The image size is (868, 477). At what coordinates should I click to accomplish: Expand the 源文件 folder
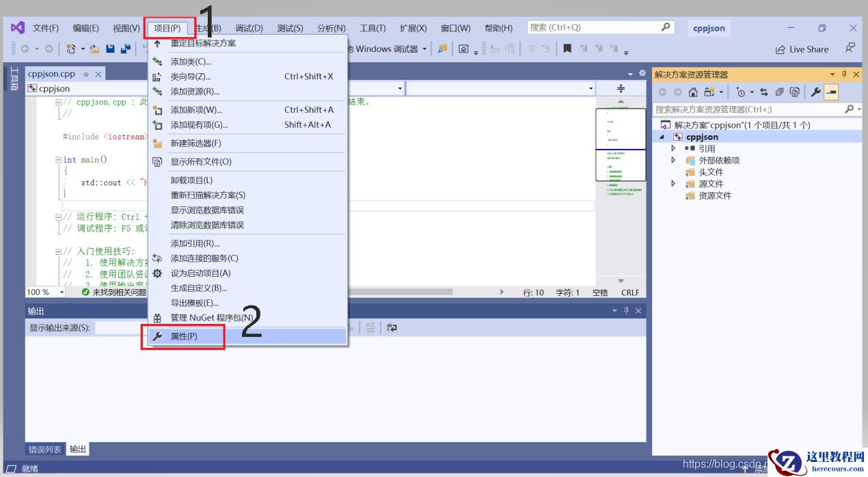[673, 183]
